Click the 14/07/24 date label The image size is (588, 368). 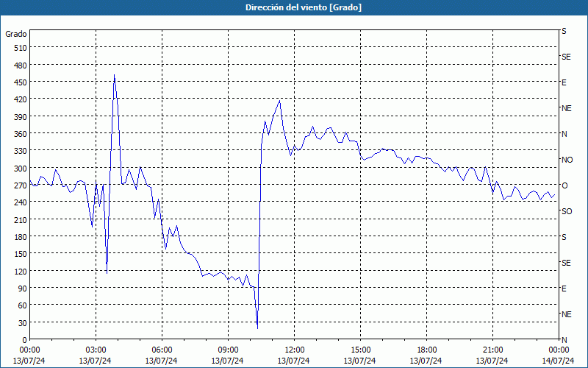[x=558, y=361]
